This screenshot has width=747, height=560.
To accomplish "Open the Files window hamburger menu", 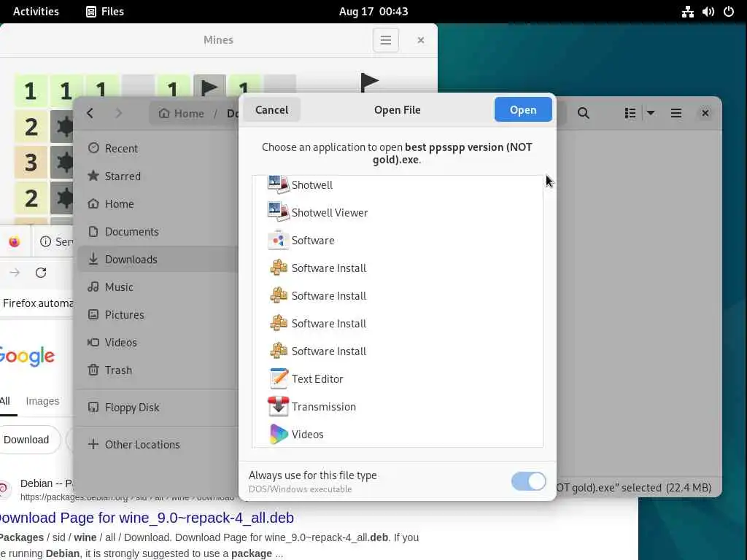I will click(x=676, y=113).
